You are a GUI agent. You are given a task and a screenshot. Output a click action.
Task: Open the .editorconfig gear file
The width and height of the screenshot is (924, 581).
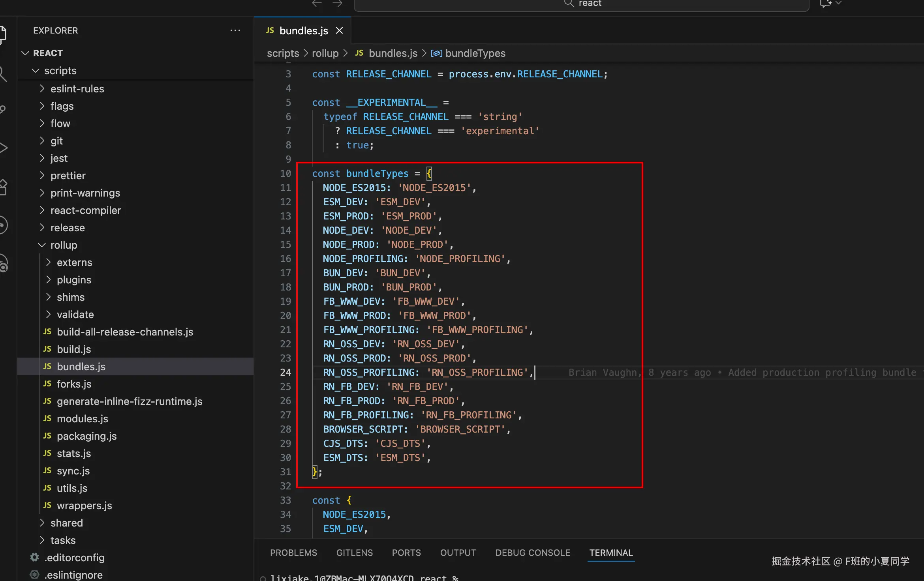(74, 557)
